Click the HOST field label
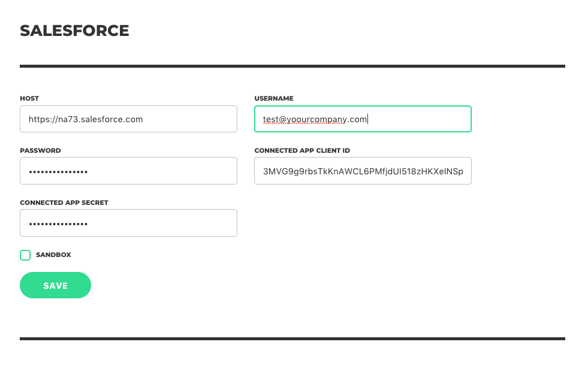 (29, 98)
